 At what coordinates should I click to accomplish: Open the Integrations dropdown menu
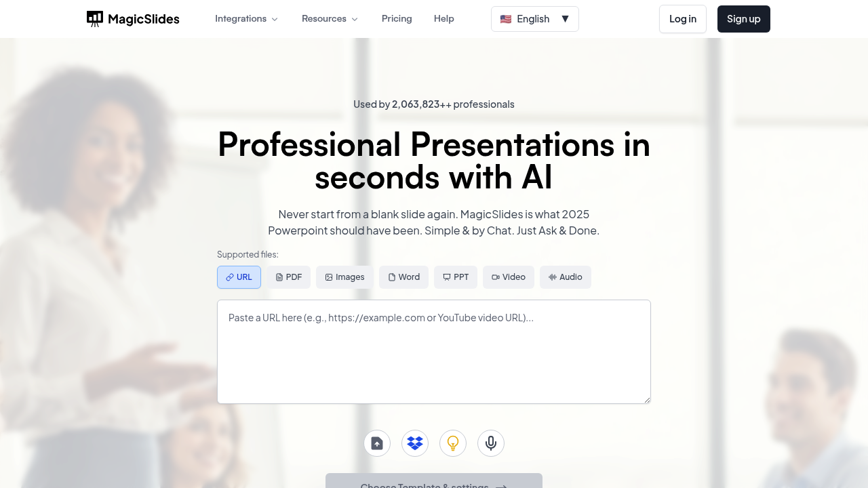247,19
